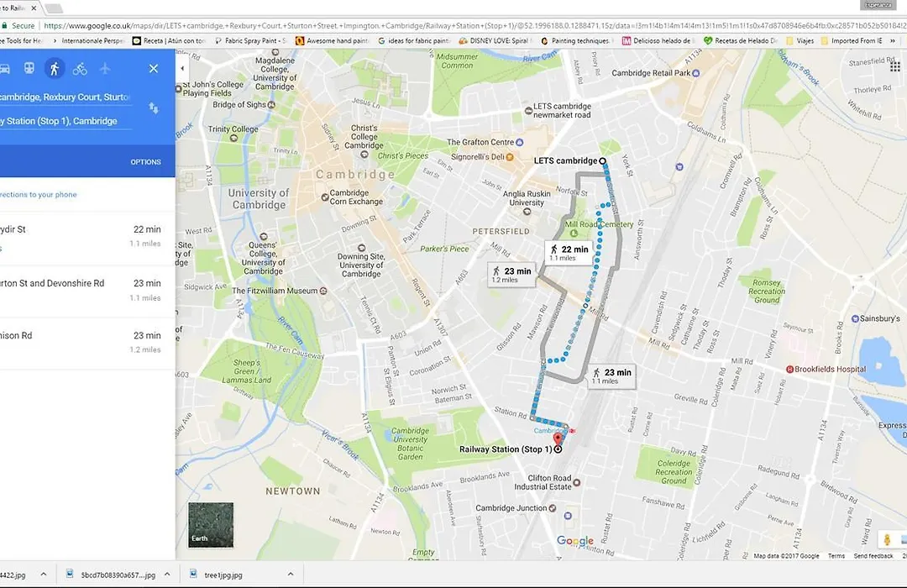907x588 pixels.
Task: Open the DISNEY LOVE: Spiral bookmark
Action: (x=494, y=40)
